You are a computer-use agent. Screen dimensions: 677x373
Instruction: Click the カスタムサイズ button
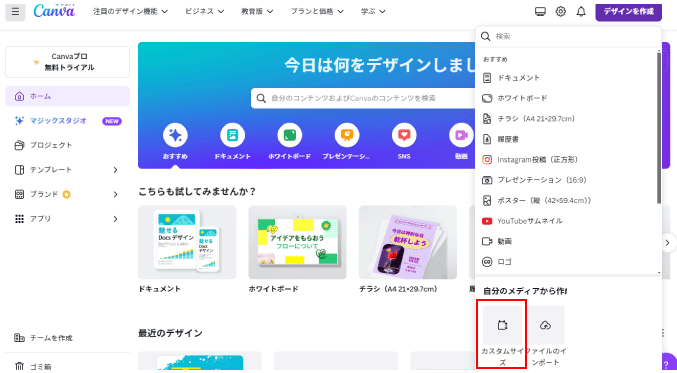502,336
